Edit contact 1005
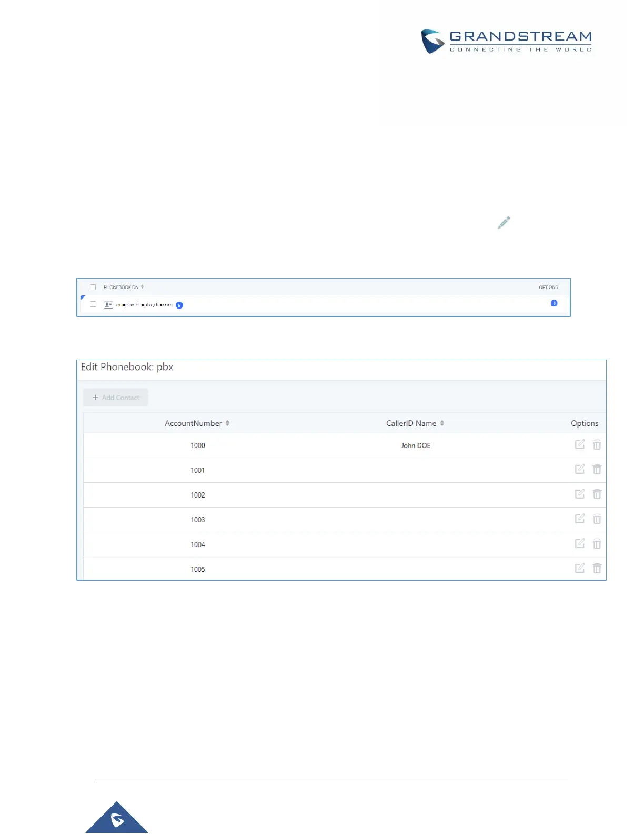Image resolution: width=644 pixels, height=834 pixels. 580,568
